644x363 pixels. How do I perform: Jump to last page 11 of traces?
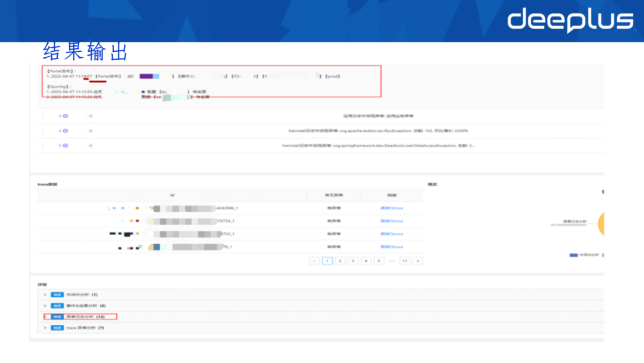[x=405, y=261]
